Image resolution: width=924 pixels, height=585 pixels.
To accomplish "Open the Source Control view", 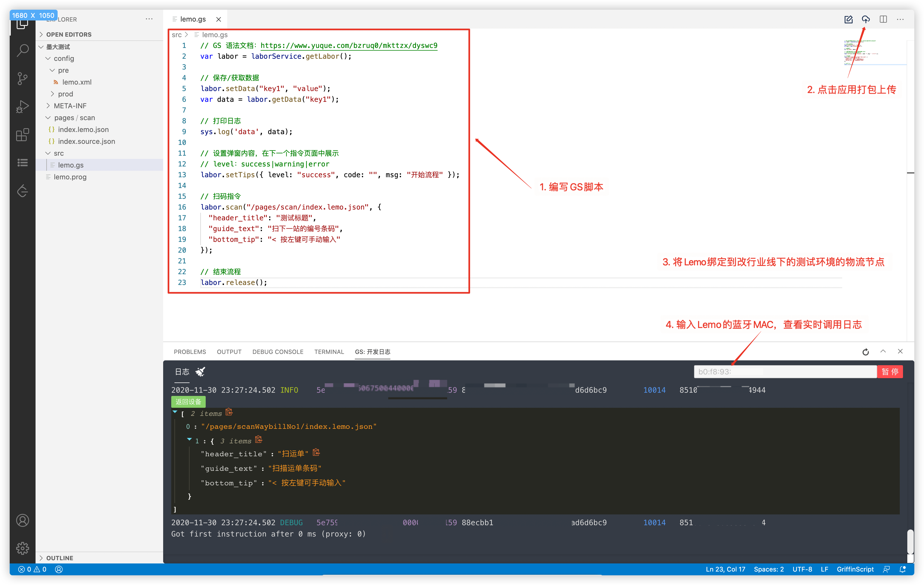I will tap(23, 79).
